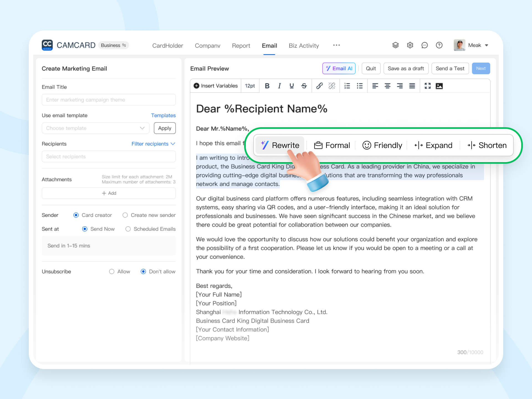Click Save as a draft

pos(406,68)
